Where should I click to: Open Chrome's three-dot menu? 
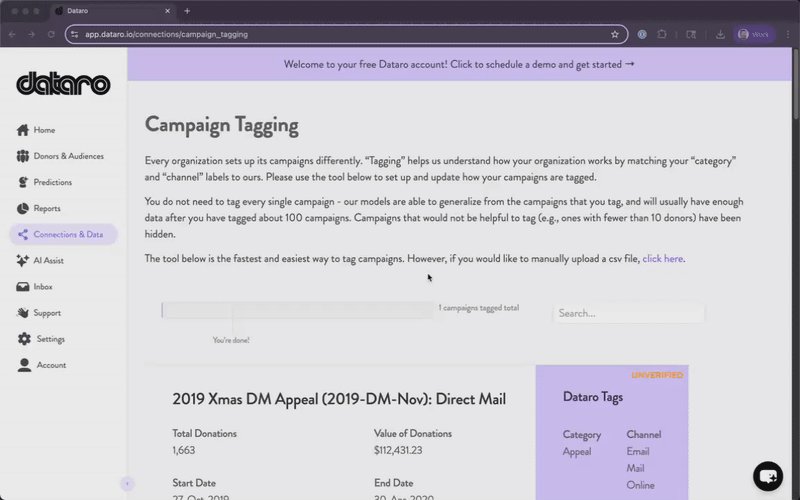point(788,34)
